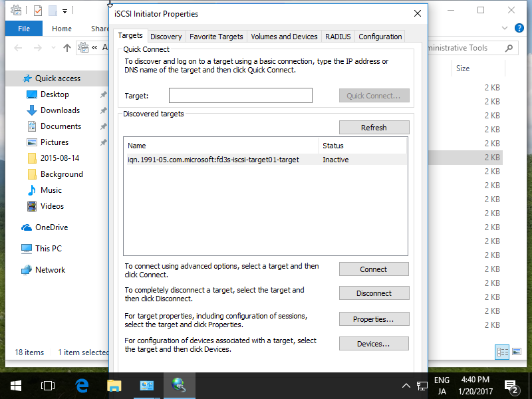Open Music in navigation pane
This screenshot has width=532, height=399.
click(51, 190)
